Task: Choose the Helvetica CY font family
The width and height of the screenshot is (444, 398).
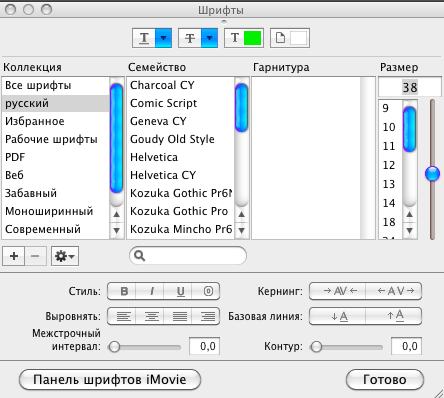Action: tap(181, 175)
